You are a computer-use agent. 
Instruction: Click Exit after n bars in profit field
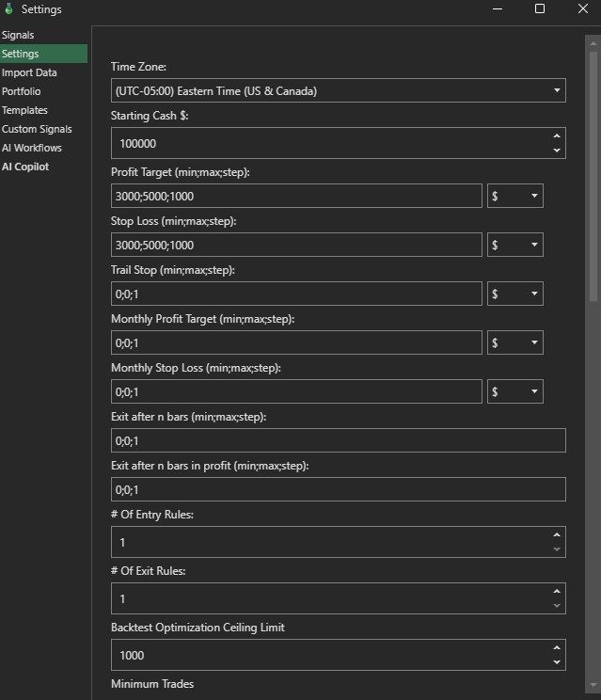(339, 489)
